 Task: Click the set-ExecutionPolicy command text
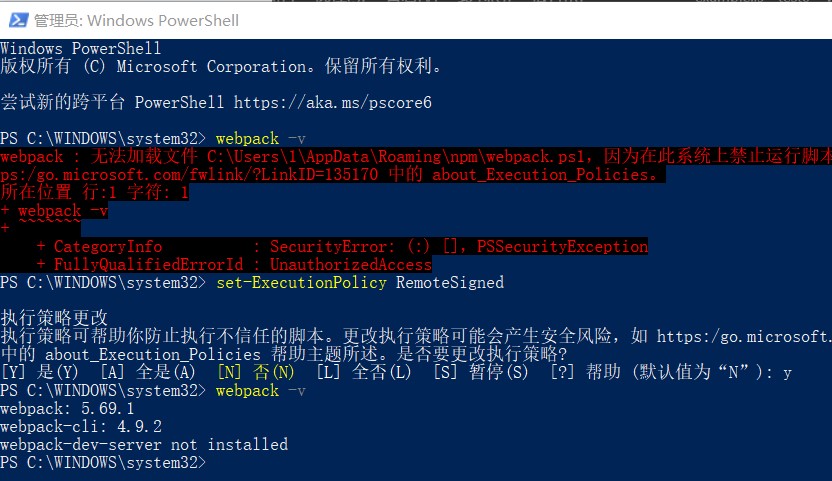pos(301,282)
